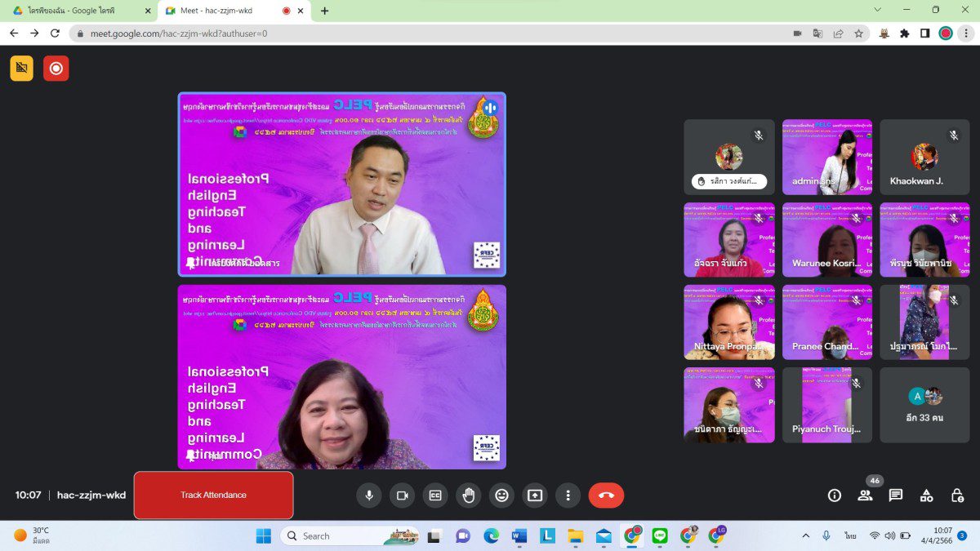Open Chrome three-dot menu
The width and height of the screenshot is (980, 551).
(x=966, y=33)
